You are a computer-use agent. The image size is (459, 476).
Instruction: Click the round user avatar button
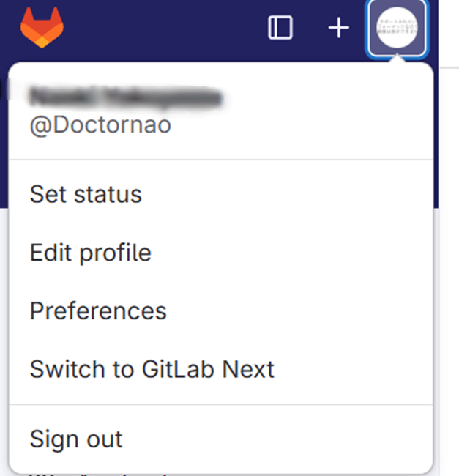pyautogui.click(x=397, y=28)
